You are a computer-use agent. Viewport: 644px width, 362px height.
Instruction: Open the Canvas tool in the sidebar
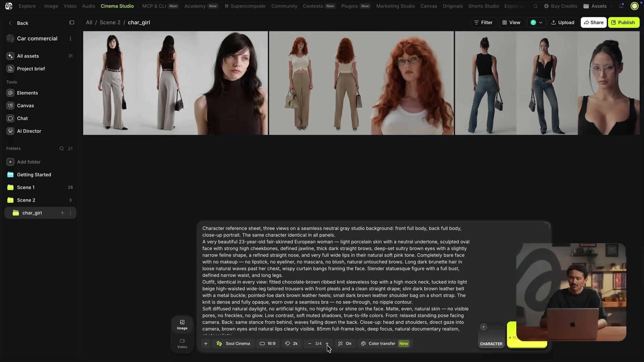tap(40, 106)
